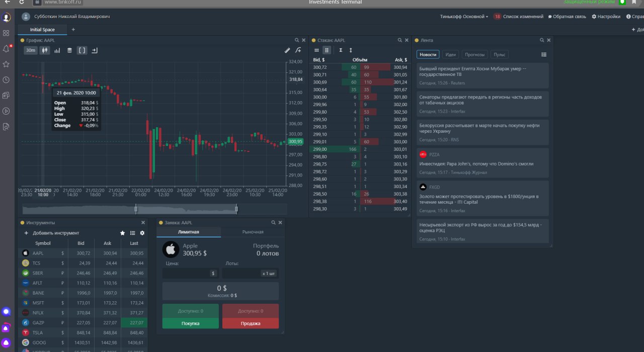Click the Bid column header in Инструменты
This screenshot has height=352, width=644.
point(81,243)
